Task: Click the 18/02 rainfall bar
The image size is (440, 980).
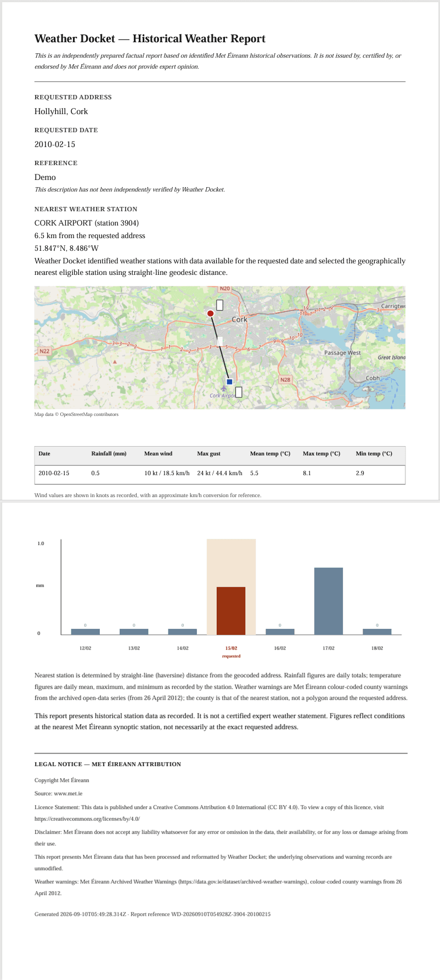Action: [377, 632]
